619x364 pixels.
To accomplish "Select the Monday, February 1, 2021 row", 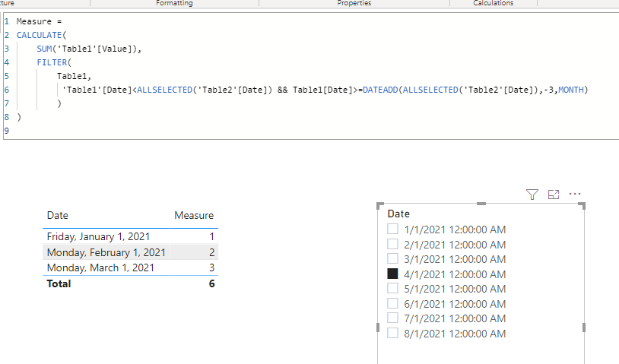I will pyautogui.click(x=130, y=252).
